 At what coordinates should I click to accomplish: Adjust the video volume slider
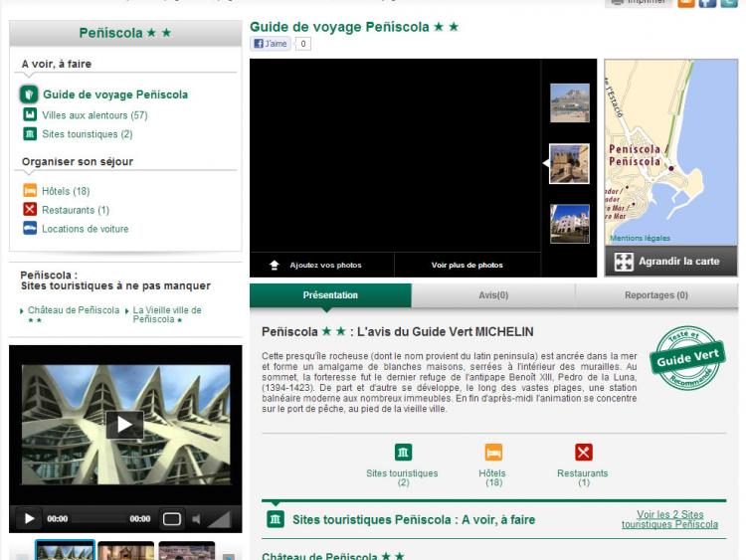(x=219, y=519)
